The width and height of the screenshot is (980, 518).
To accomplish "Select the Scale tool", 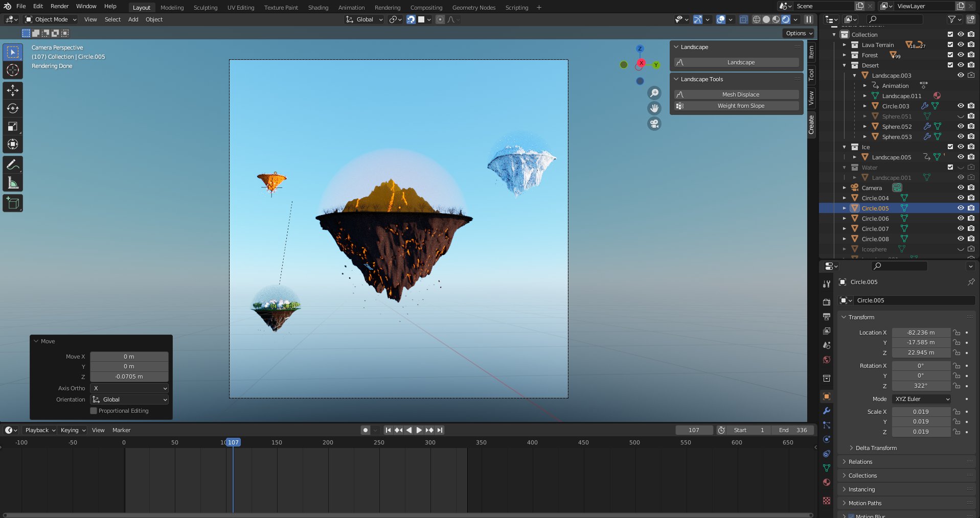I will [13, 126].
